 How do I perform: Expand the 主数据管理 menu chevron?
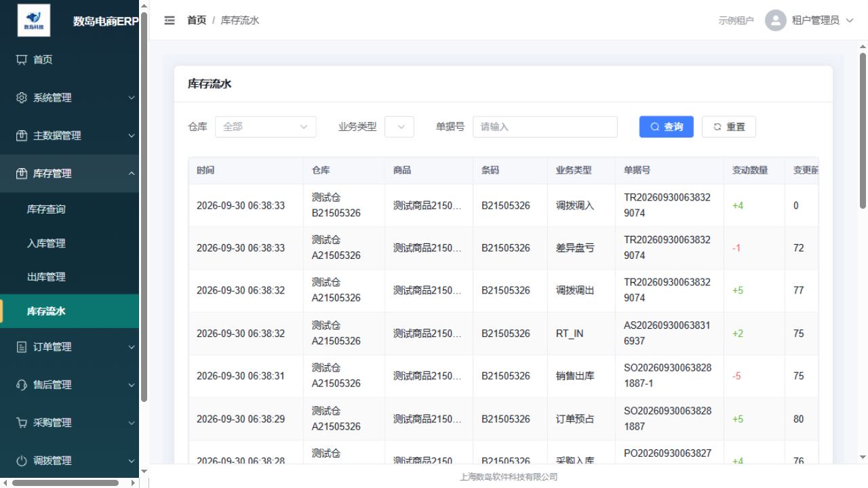[x=132, y=136]
